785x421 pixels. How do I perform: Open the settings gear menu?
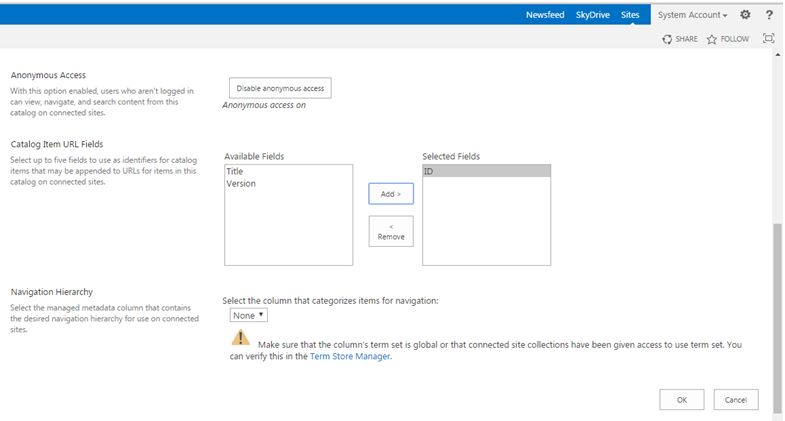(744, 15)
